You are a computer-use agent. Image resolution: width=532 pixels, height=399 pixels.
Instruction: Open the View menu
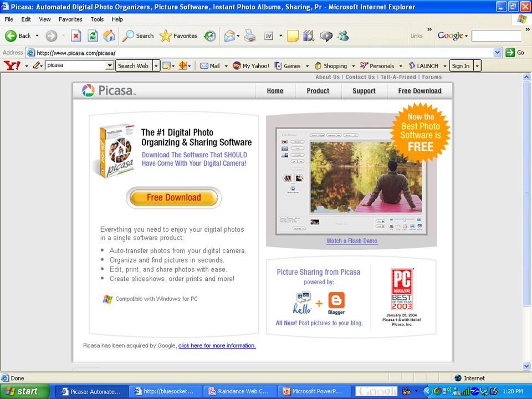pos(44,19)
